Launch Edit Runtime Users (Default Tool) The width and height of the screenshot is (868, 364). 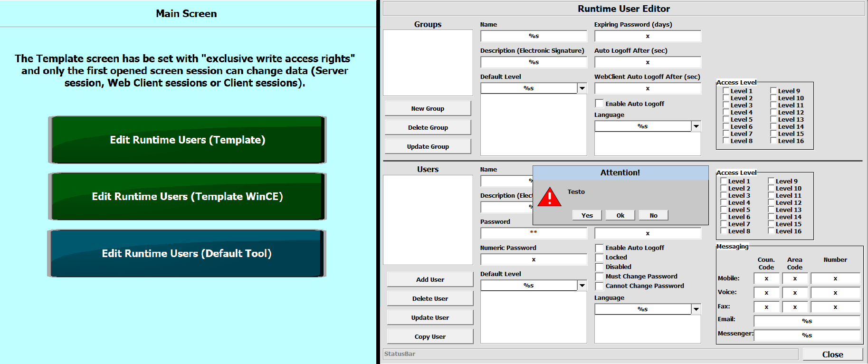click(x=187, y=253)
